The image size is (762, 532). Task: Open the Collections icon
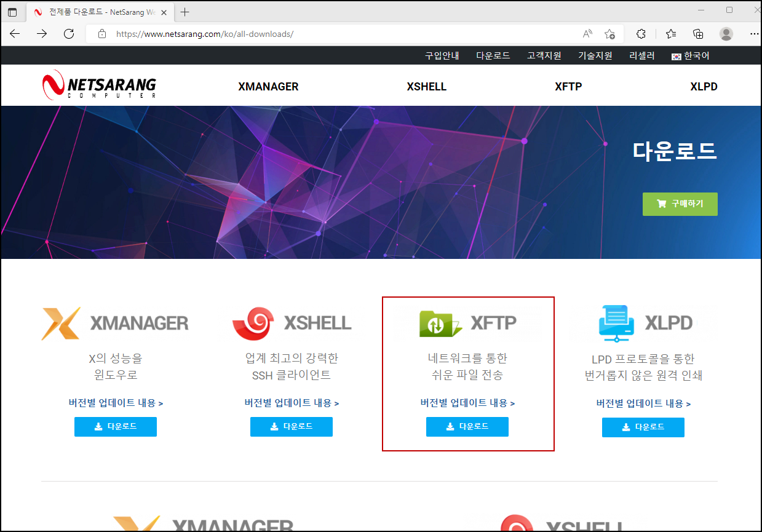pos(698,34)
